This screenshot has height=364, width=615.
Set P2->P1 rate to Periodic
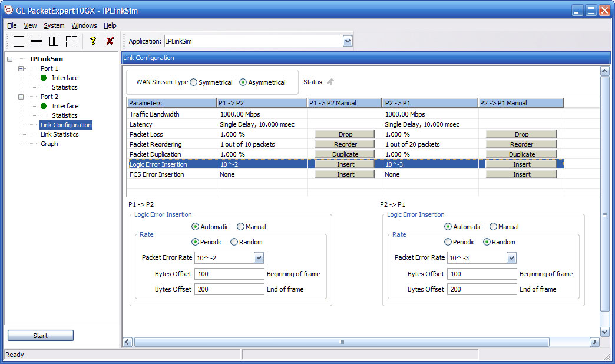[x=448, y=242]
